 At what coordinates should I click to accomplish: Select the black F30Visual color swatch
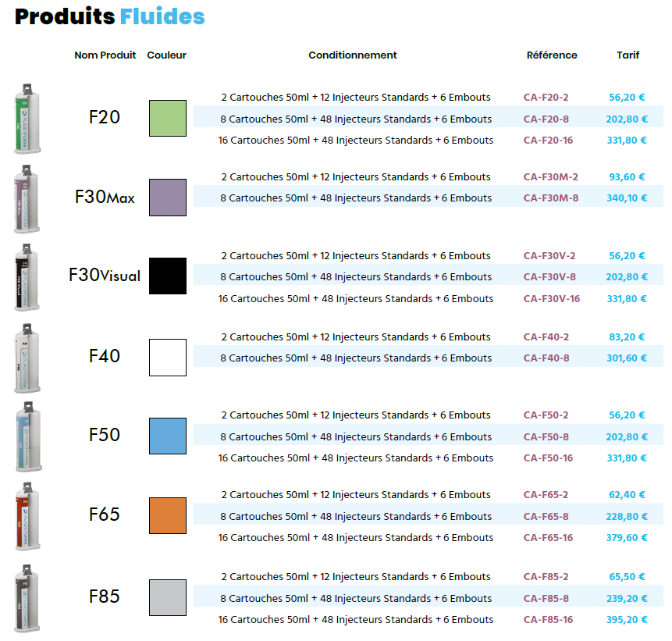(168, 276)
